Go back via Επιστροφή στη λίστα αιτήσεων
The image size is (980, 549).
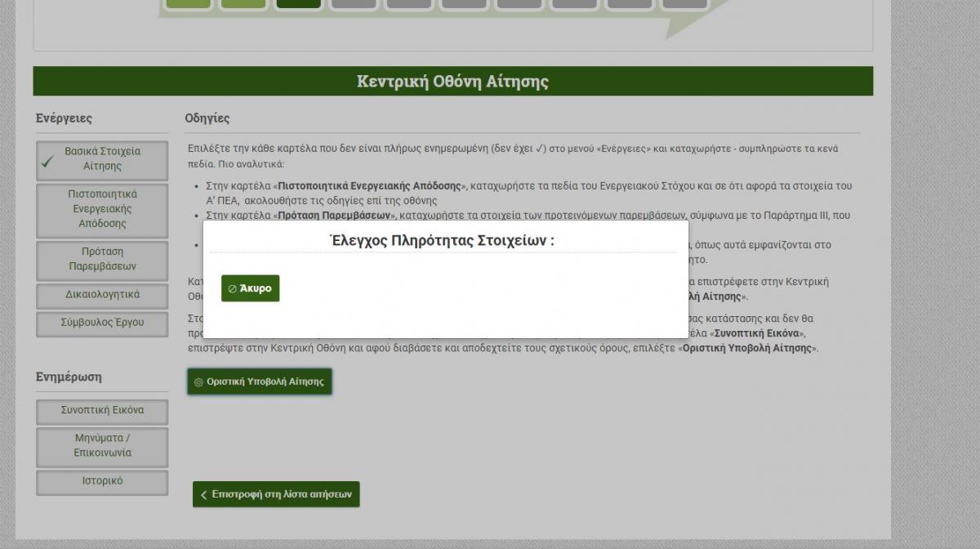coord(276,494)
